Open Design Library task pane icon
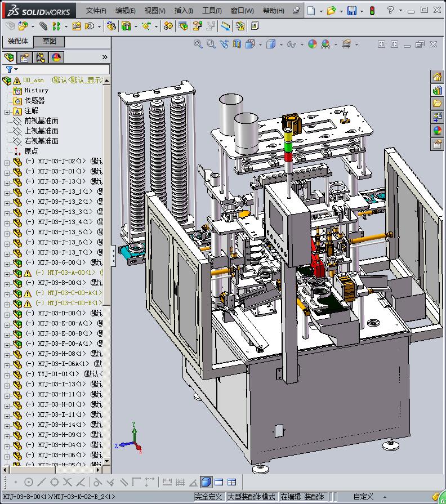The height and width of the screenshot is (504, 446). [x=438, y=91]
